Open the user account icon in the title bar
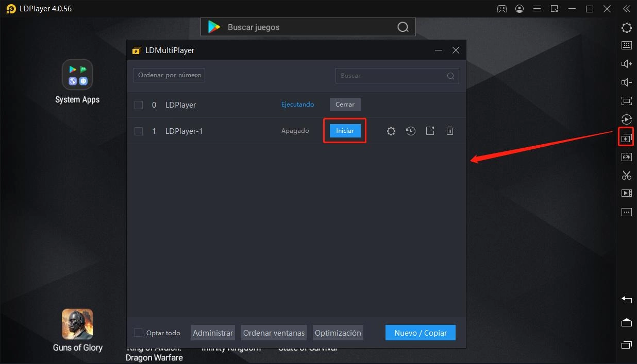The width and height of the screenshot is (637, 364). (x=519, y=9)
